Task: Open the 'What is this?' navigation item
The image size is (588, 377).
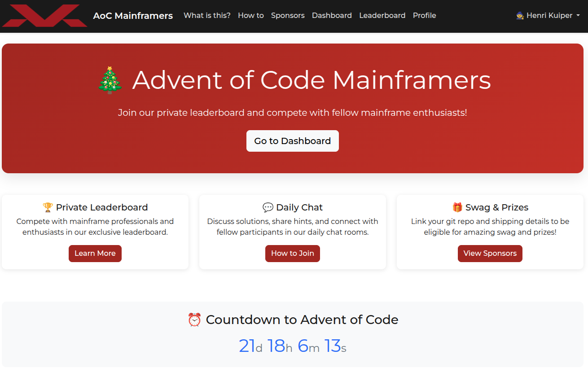Action: (x=207, y=15)
